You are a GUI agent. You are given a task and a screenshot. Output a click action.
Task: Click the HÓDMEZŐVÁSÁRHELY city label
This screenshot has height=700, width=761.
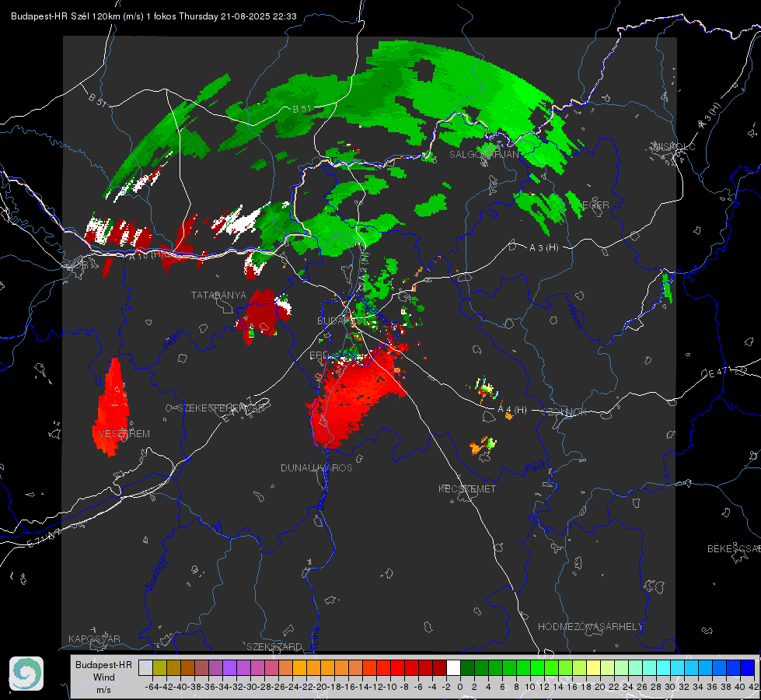pyautogui.click(x=590, y=627)
